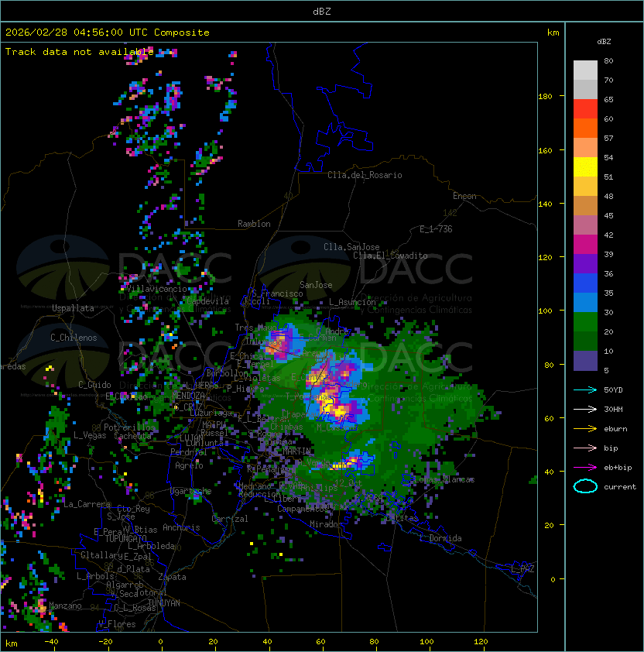The height and width of the screenshot is (652, 644).
Task: Click the Manzano label
Action: (65, 606)
